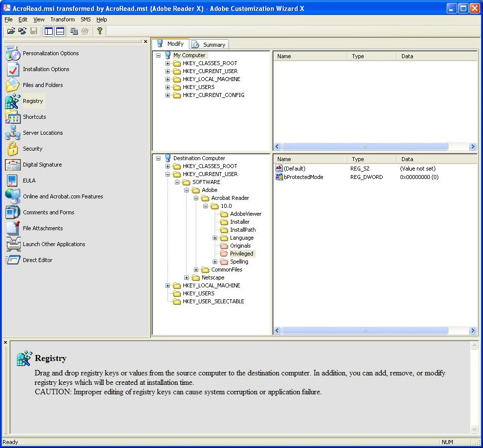Select bProtectedMode value name
This screenshot has height=448, width=483.
click(304, 177)
